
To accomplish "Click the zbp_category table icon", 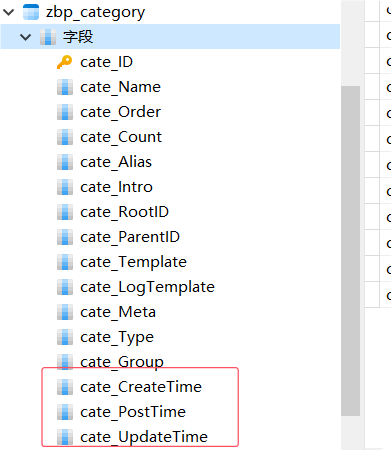I will point(31,12).
